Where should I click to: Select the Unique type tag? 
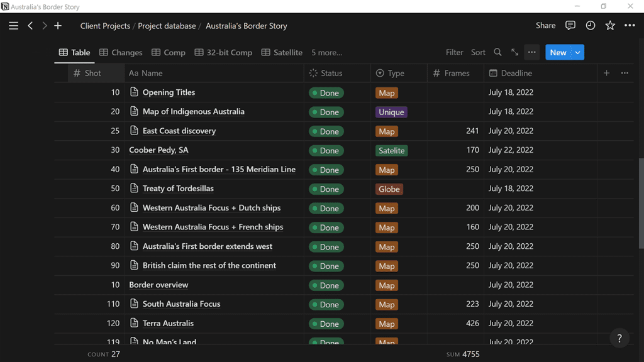[391, 112]
